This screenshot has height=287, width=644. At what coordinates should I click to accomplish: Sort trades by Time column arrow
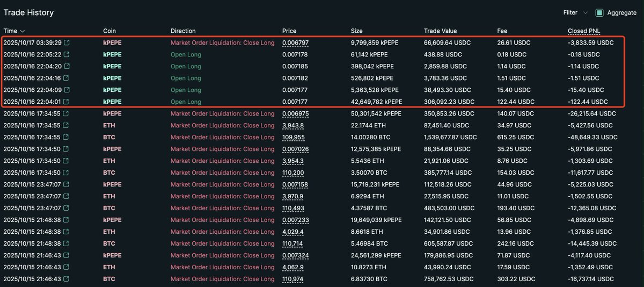23,31
